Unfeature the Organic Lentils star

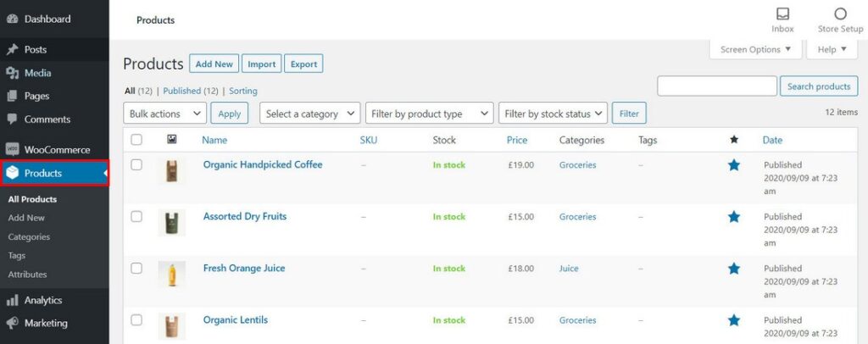point(734,320)
